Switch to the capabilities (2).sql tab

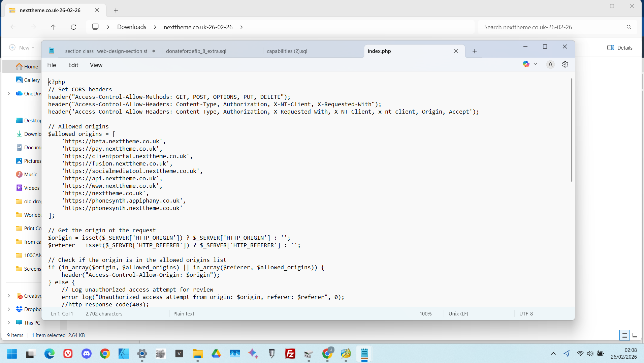287,51
